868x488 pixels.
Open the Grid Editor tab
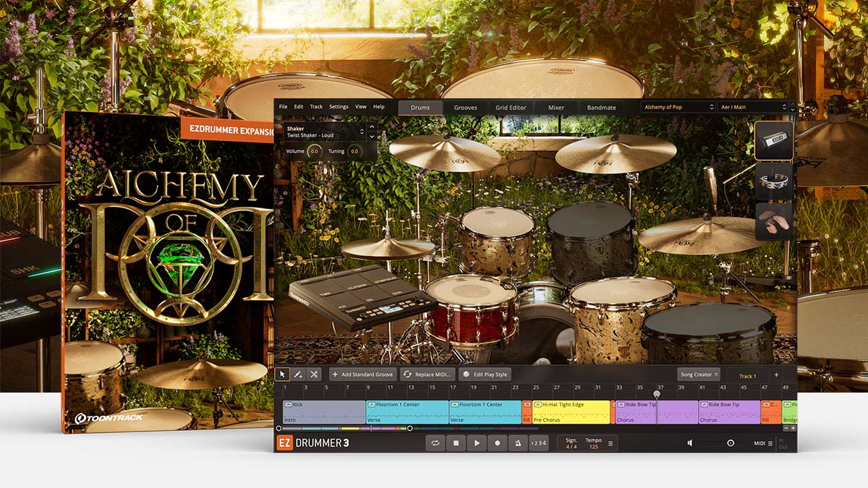[511, 107]
